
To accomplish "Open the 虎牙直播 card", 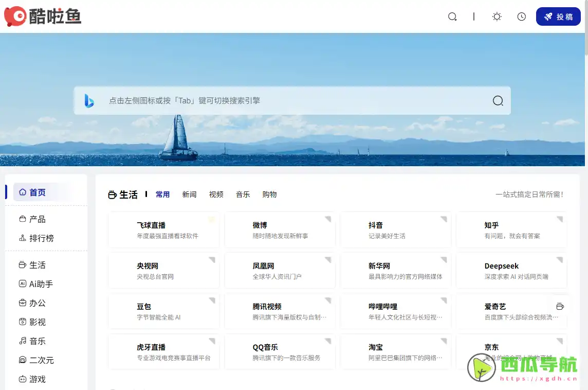I will 164,352.
